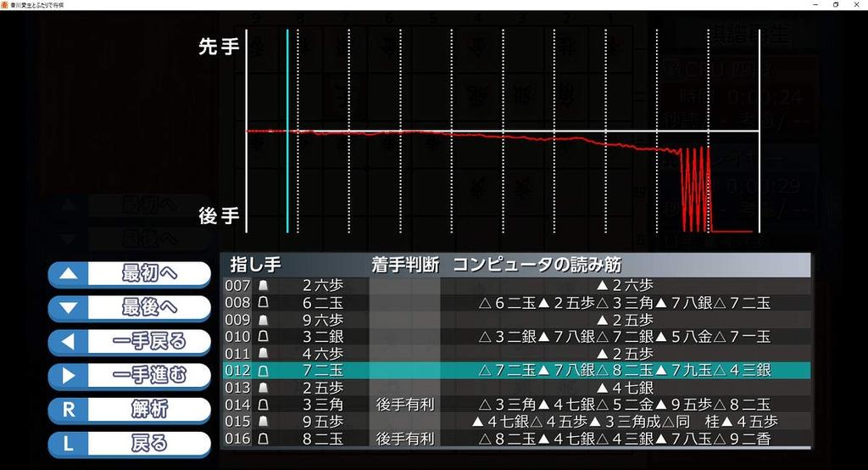Click the up-triangle icon beside 最初へ
Image resolution: width=868 pixels, height=470 pixels.
point(70,274)
